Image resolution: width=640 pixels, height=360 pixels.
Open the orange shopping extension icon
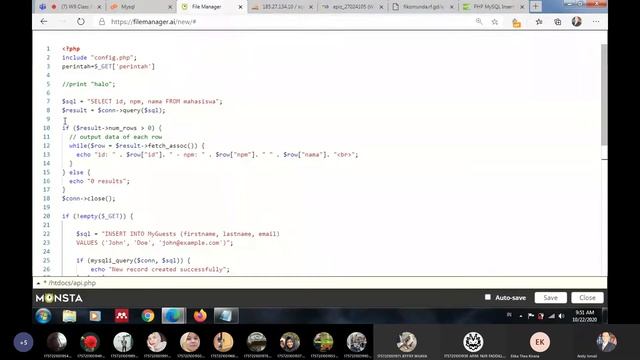tap(516, 22)
